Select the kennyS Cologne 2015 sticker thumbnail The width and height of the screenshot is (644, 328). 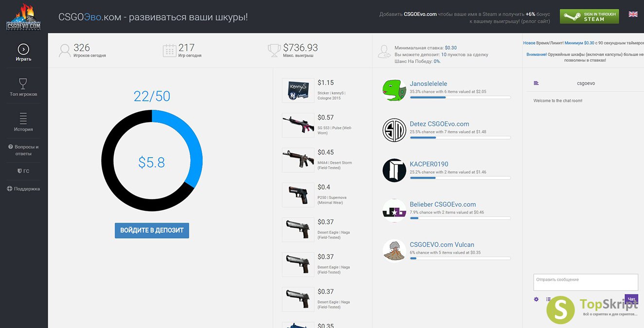[298, 90]
